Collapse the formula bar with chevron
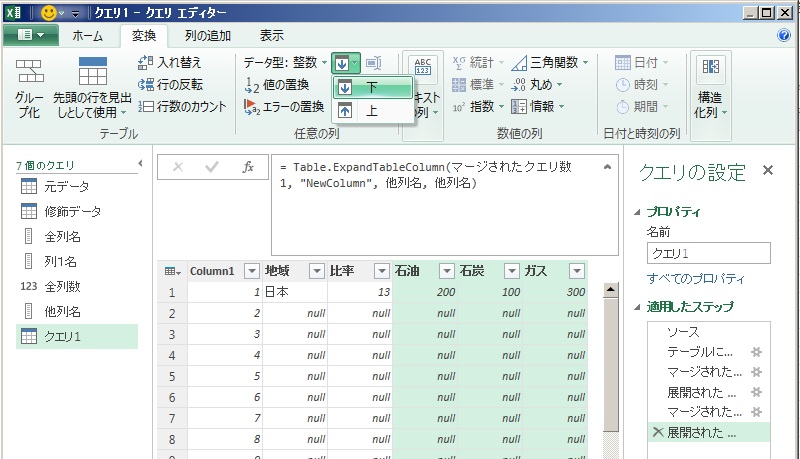Viewport: 800px width, 459px height. [607, 167]
